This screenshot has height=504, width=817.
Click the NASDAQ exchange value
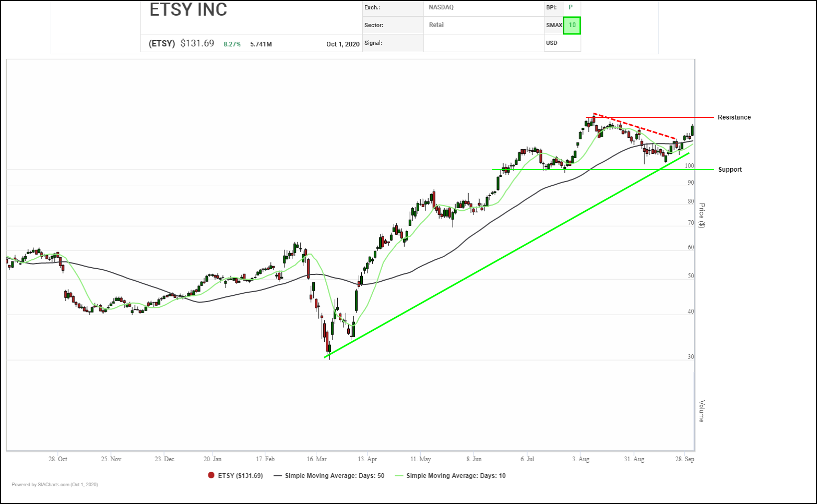[x=441, y=7]
